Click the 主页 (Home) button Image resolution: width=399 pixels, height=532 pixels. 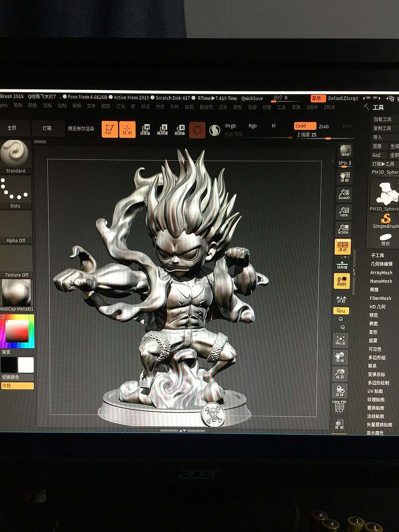12,128
